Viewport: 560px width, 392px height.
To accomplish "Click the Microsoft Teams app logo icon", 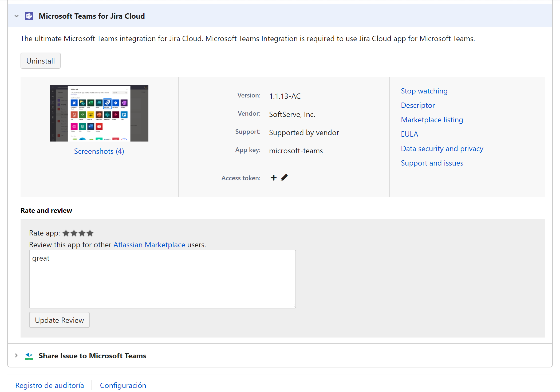I will tap(29, 16).
